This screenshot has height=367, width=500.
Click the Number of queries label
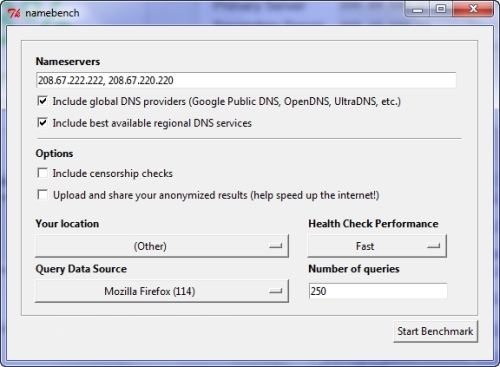pos(354,269)
